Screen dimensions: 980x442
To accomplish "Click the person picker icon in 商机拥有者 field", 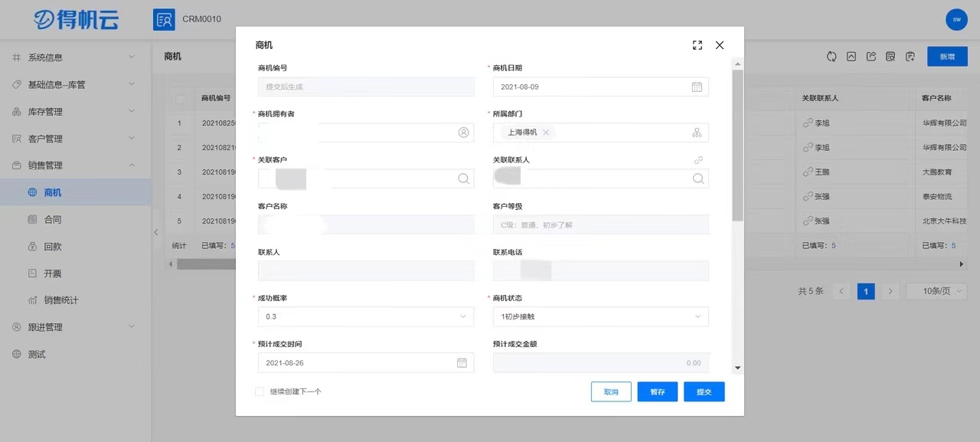I will [x=463, y=133].
